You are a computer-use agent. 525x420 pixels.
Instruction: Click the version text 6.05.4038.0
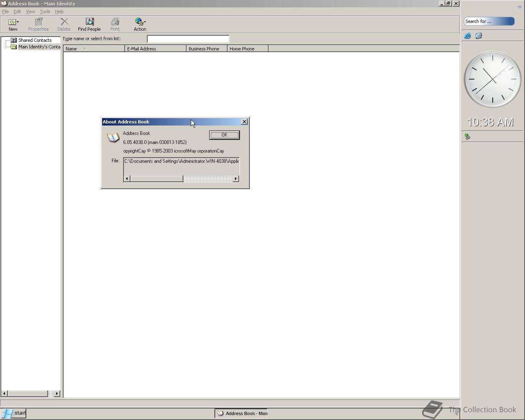coord(155,142)
